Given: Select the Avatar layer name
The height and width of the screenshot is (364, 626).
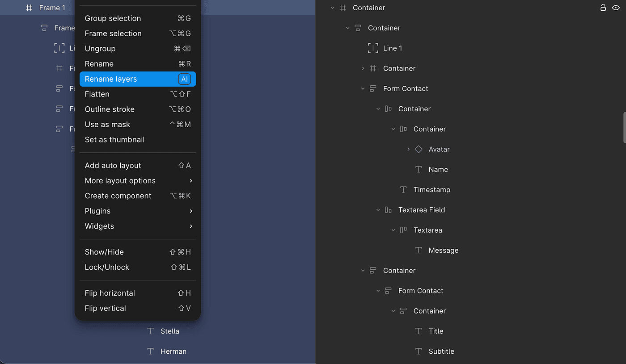Looking at the screenshot, I should tap(439, 149).
